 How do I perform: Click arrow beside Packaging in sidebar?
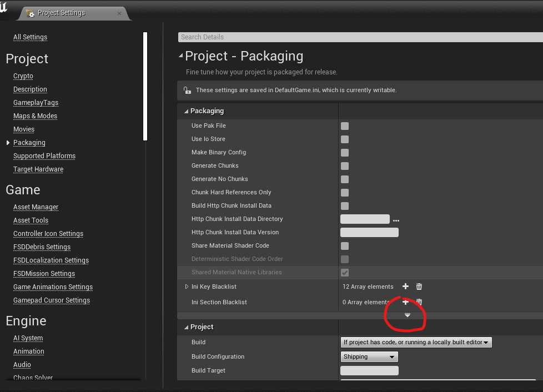(8, 143)
